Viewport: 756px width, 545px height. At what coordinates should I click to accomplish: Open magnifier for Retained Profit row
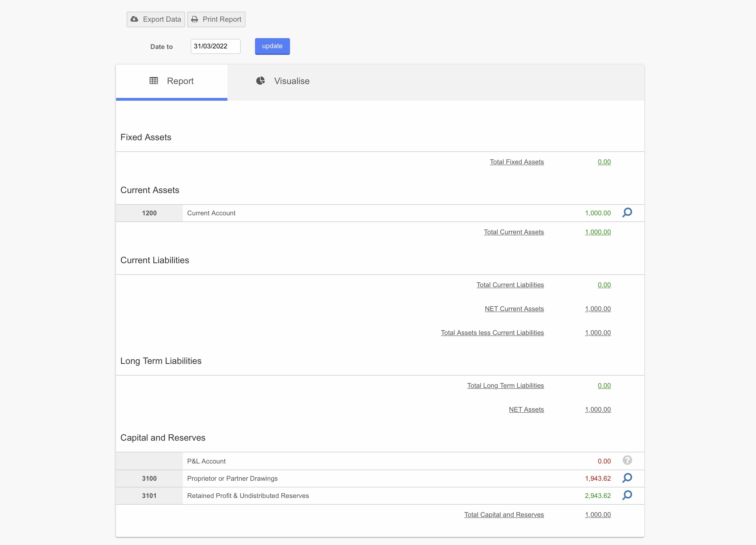[627, 495]
